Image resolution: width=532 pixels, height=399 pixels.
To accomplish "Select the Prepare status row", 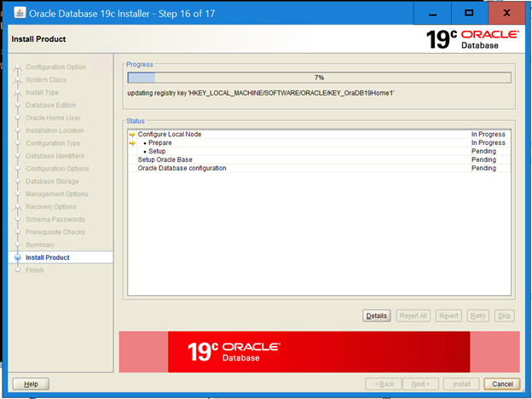I will 319,143.
